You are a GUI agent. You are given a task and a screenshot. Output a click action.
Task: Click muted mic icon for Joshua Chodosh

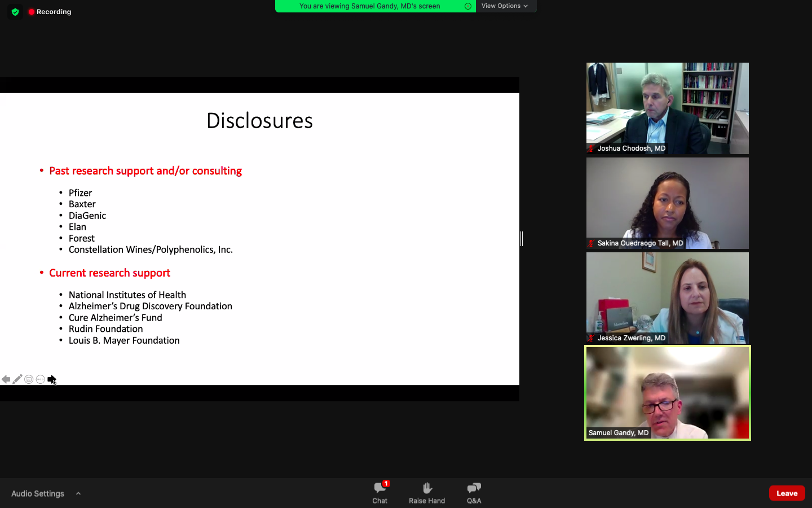(591, 148)
